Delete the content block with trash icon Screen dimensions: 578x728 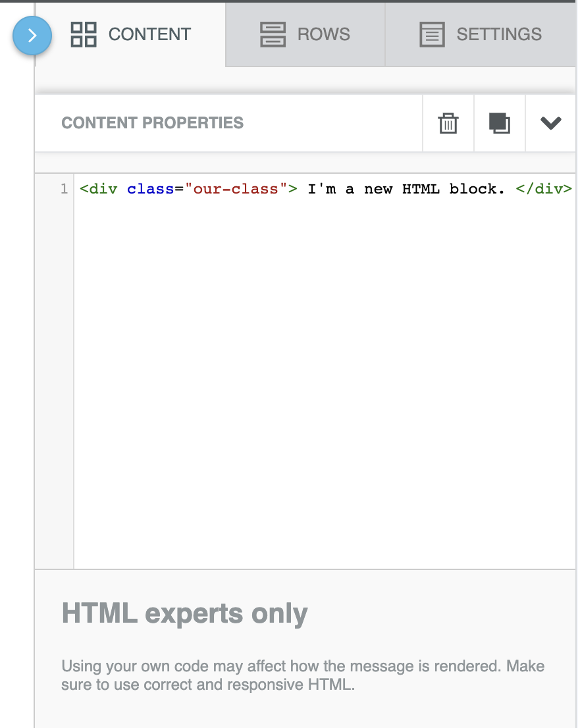448,123
